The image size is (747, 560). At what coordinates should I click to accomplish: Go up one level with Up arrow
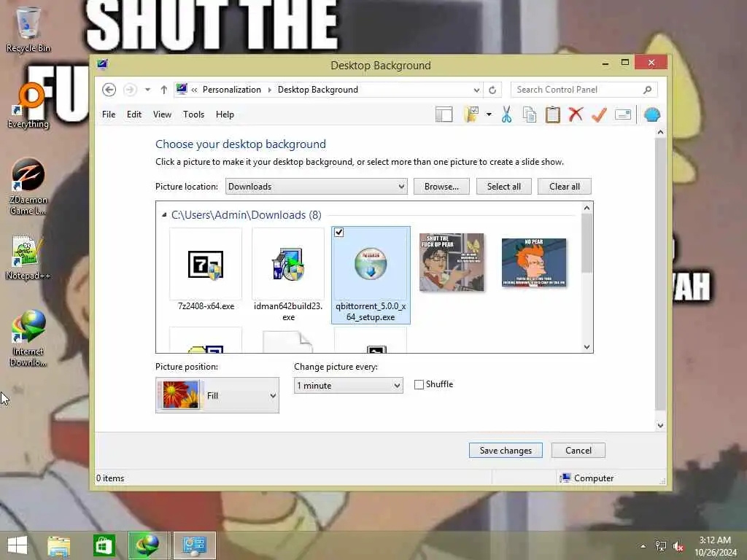click(x=164, y=90)
